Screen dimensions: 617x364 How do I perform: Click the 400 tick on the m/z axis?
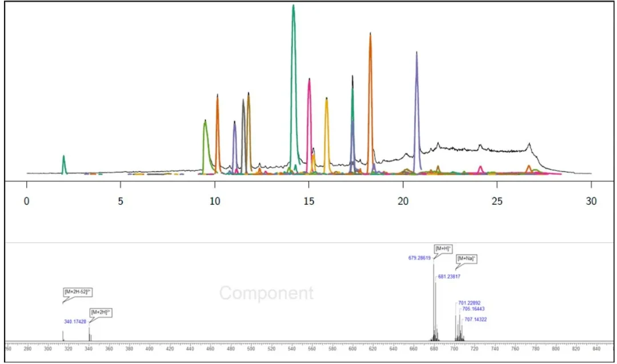pos(149,349)
